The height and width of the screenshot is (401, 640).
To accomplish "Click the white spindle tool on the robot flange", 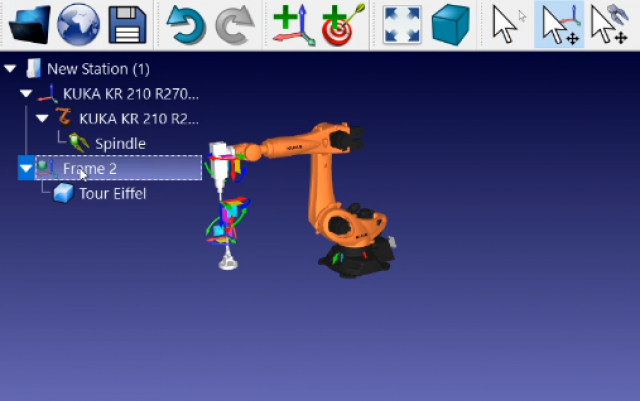I will tap(220, 167).
